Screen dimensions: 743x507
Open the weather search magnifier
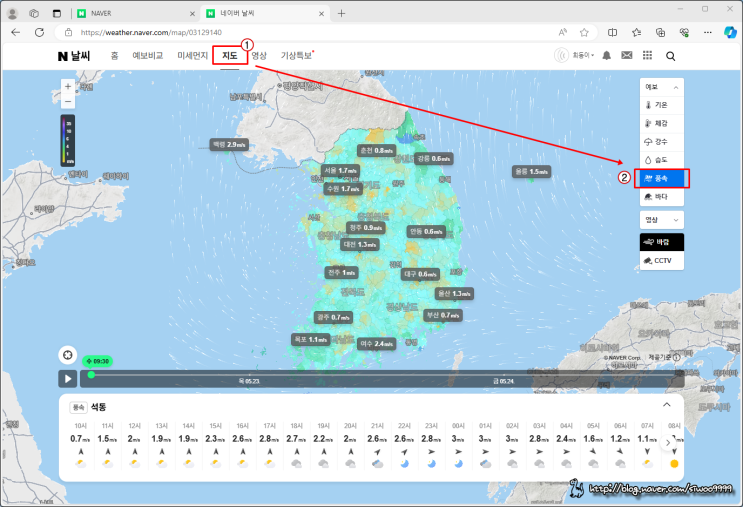click(671, 56)
